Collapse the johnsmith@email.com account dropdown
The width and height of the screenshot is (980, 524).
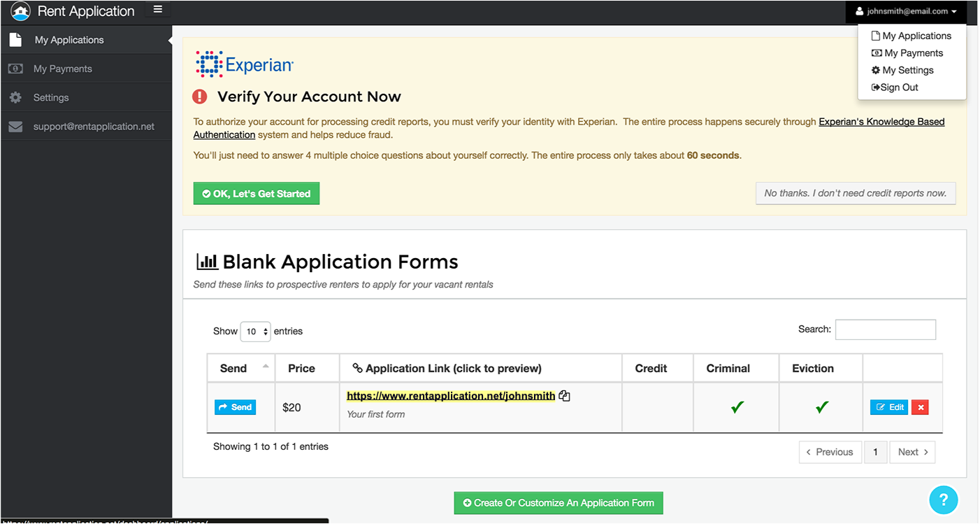click(905, 11)
